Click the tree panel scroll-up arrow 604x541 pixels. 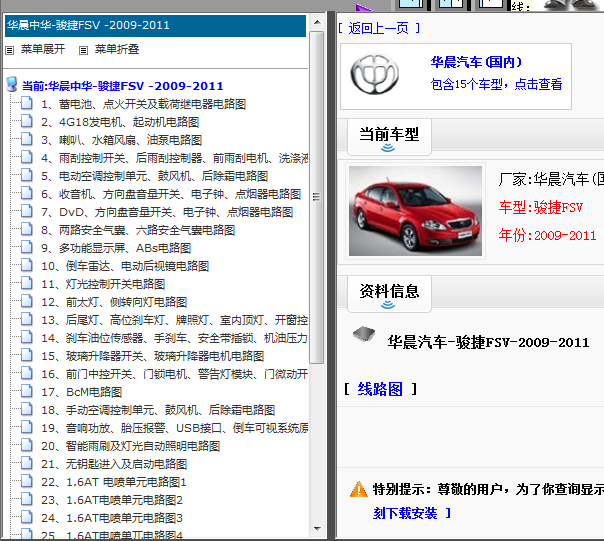click(x=317, y=22)
